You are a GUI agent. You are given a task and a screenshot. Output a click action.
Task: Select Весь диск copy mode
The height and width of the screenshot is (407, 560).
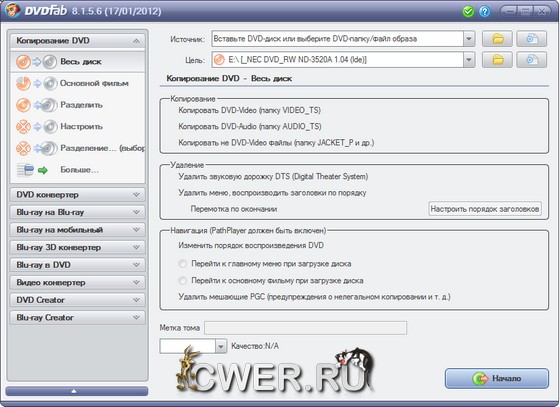78,62
